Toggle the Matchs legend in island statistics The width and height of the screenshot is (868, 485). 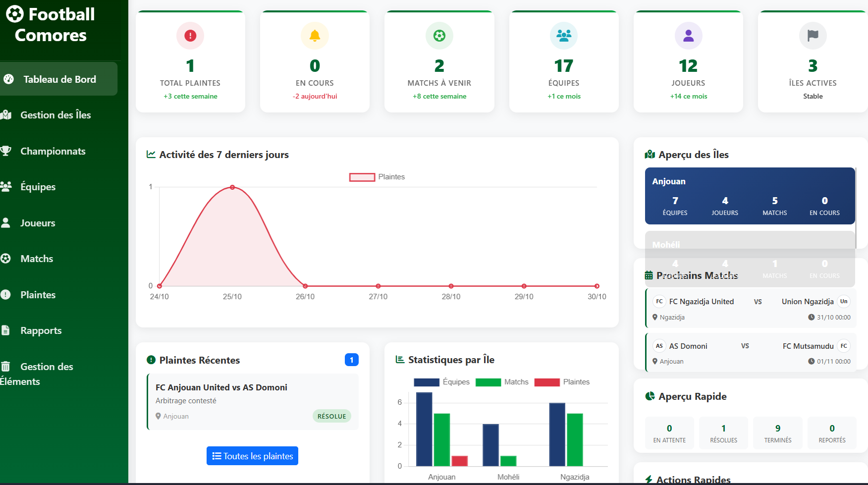502,382
